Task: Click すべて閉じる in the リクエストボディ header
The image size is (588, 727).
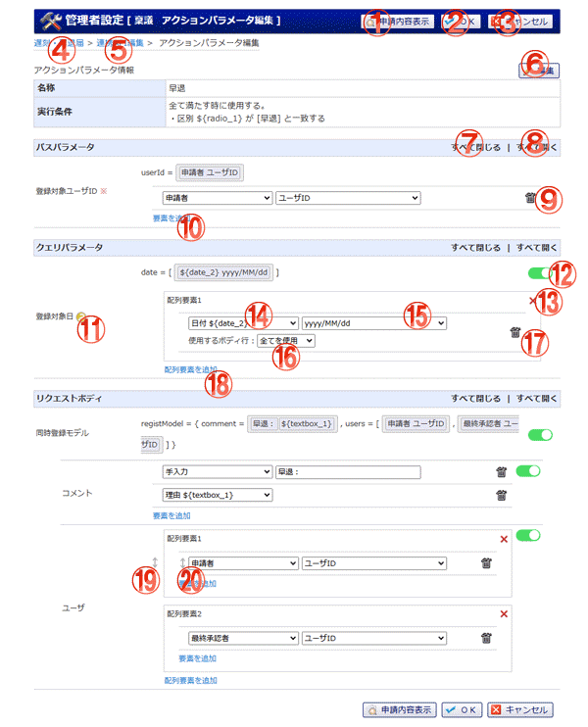Action: 475,398
